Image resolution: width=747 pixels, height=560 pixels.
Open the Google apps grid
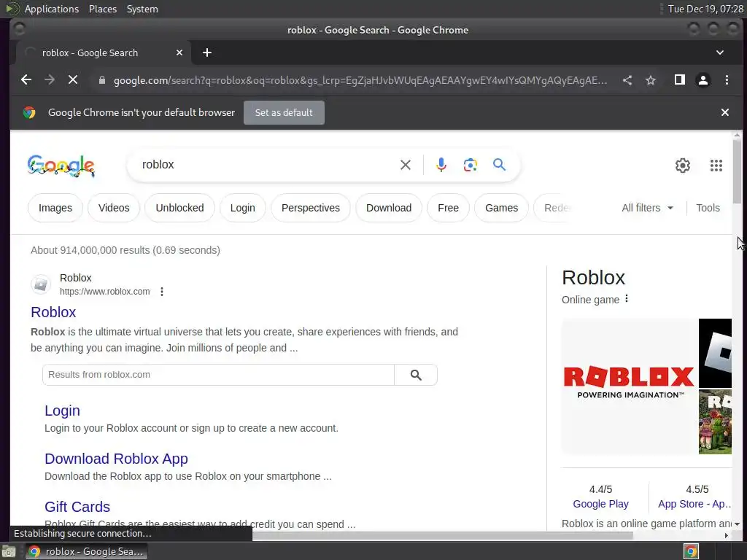(x=716, y=166)
